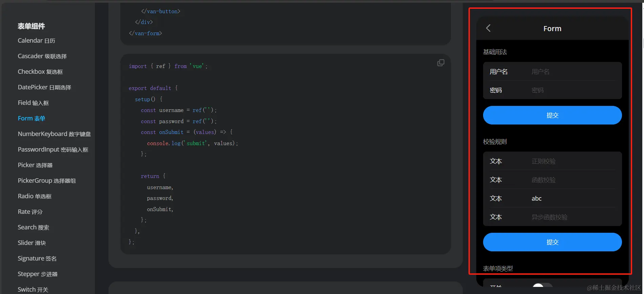This screenshot has height=294, width=644.
Task: Open Radio 单选框 component page
Action: (35, 196)
